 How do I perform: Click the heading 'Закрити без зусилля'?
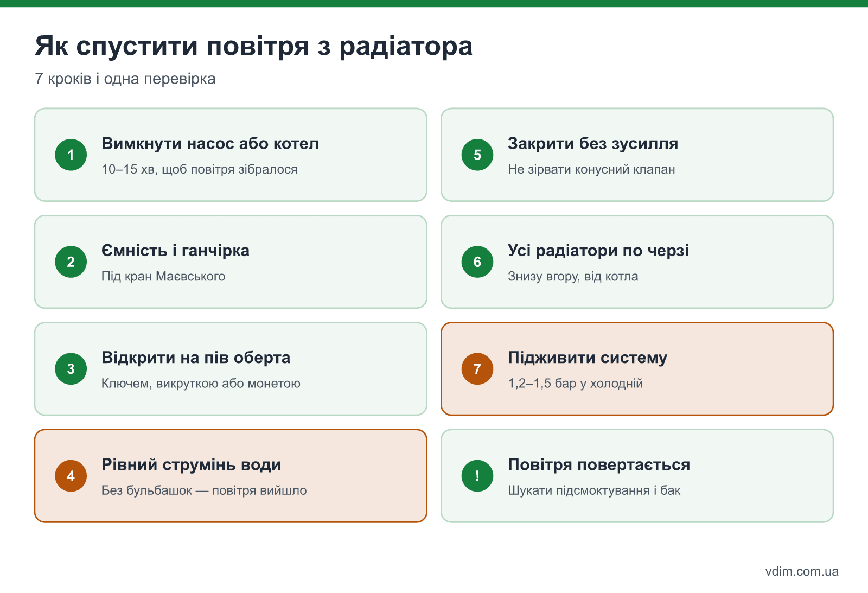[593, 143]
